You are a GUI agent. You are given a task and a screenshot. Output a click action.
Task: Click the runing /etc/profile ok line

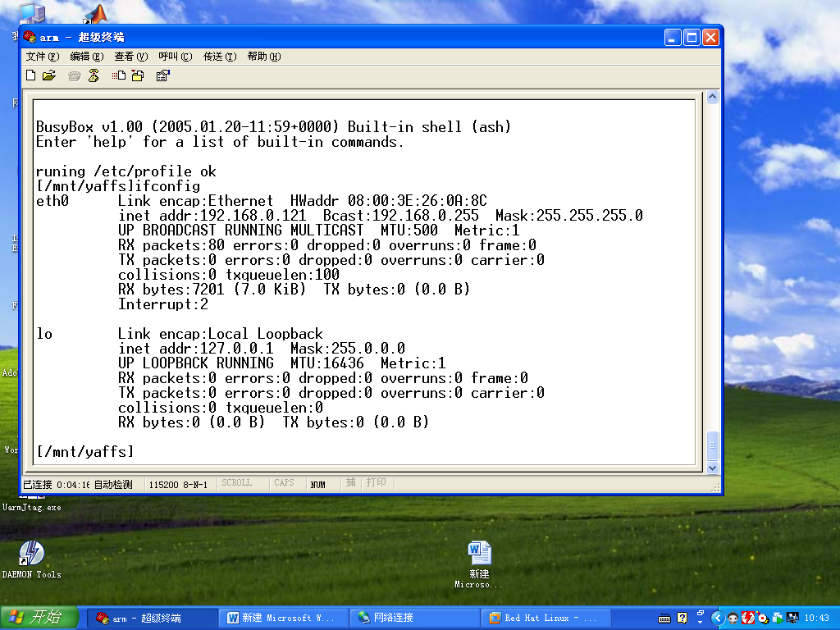click(x=126, y=171)
